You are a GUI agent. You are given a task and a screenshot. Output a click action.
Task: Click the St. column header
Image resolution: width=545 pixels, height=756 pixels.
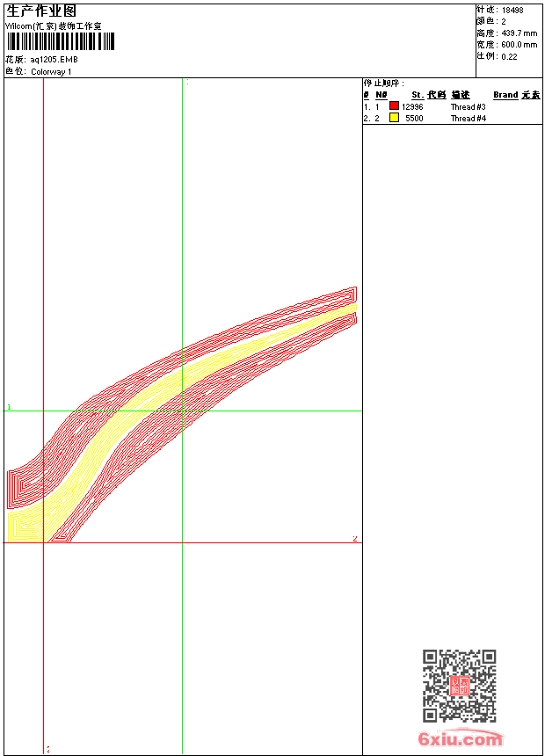pyautogui.click(x=418, y=95)
